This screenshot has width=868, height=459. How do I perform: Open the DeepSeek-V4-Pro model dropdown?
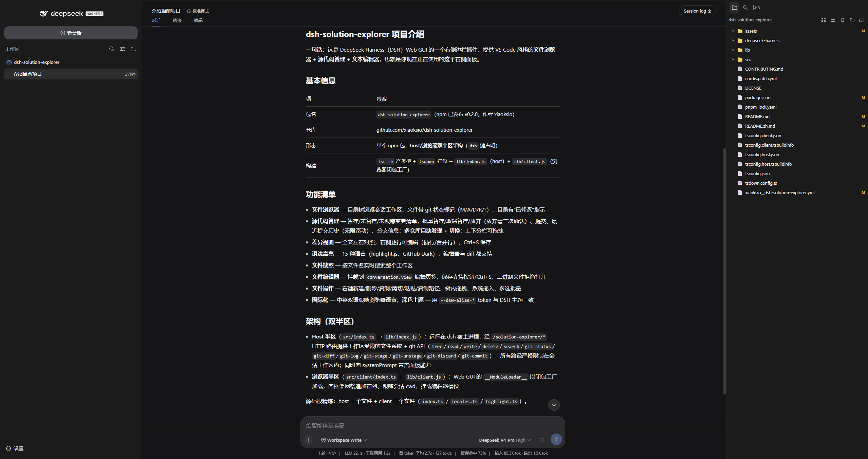[505, 440]
